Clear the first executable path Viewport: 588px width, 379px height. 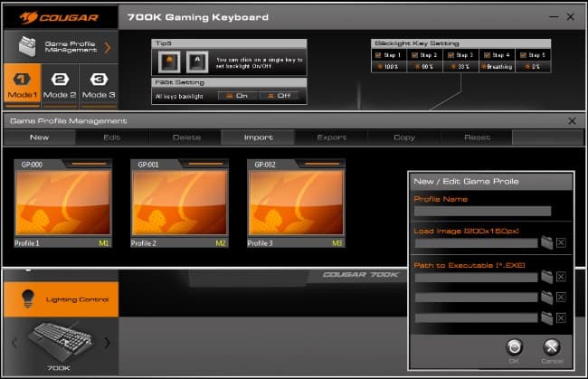pos(561,277)
